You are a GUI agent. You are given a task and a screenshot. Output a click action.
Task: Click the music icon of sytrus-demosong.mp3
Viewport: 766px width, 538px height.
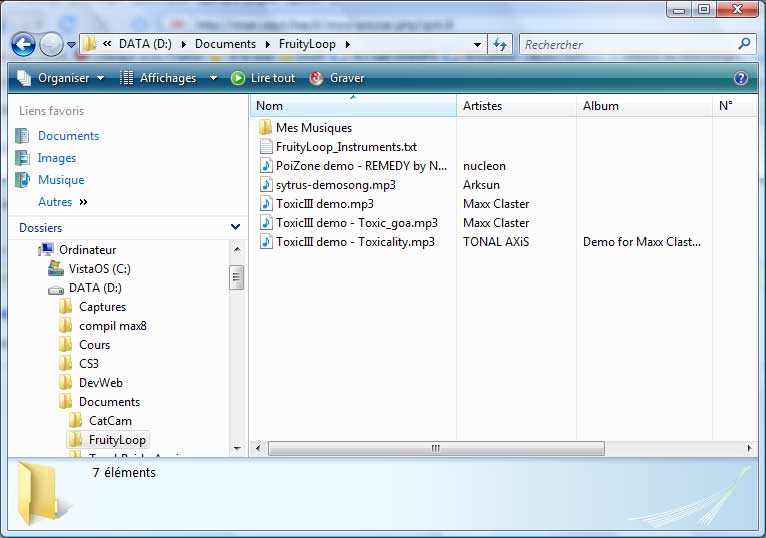[266, 185]
